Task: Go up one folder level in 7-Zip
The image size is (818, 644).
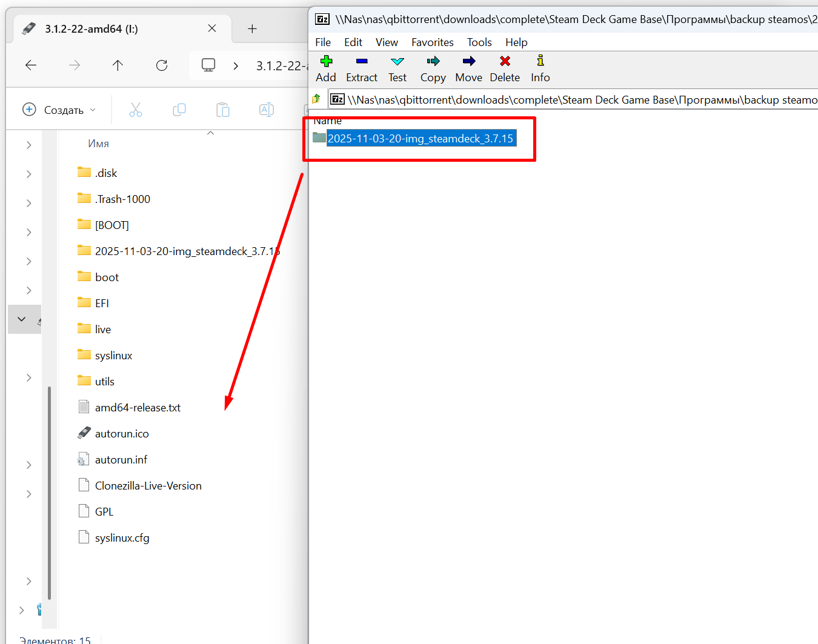Action: 316,99
